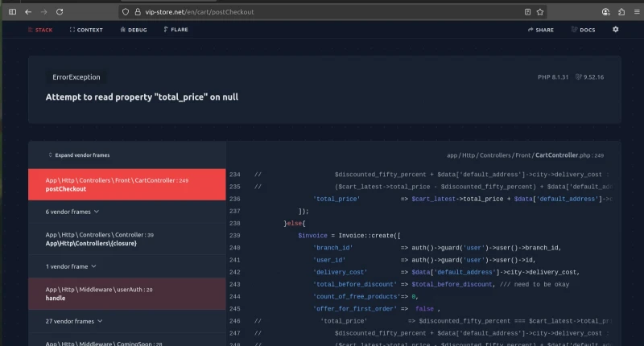This screenshot has height=346, width=644.
Task: Click code line number 239
Action: (x=235, y=236)
